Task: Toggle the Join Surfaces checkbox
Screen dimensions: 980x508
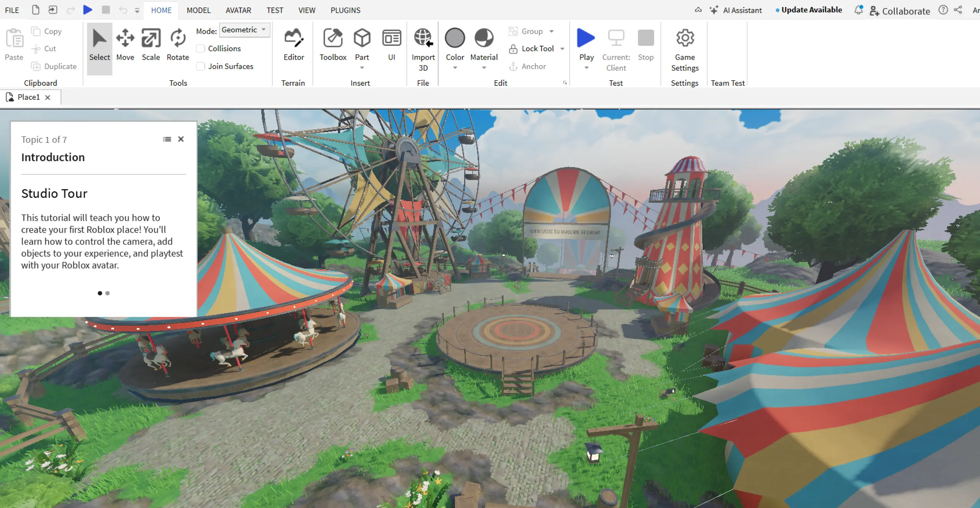Action: pos(200,66)
